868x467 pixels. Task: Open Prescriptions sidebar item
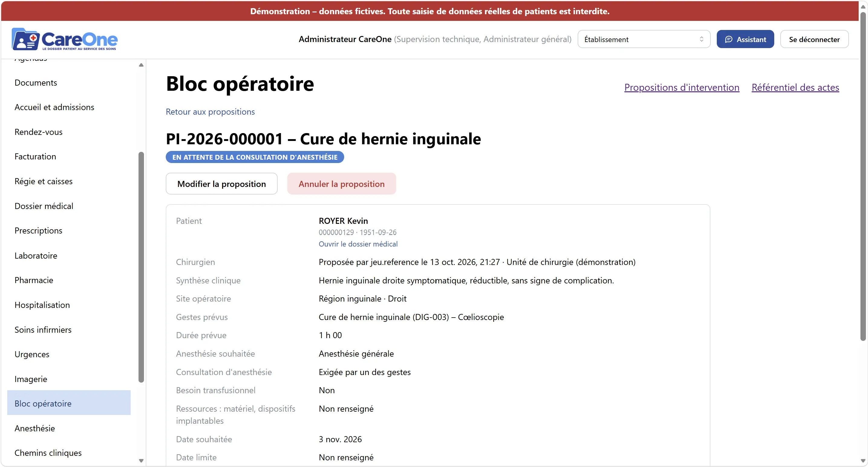tap(69, 231)
